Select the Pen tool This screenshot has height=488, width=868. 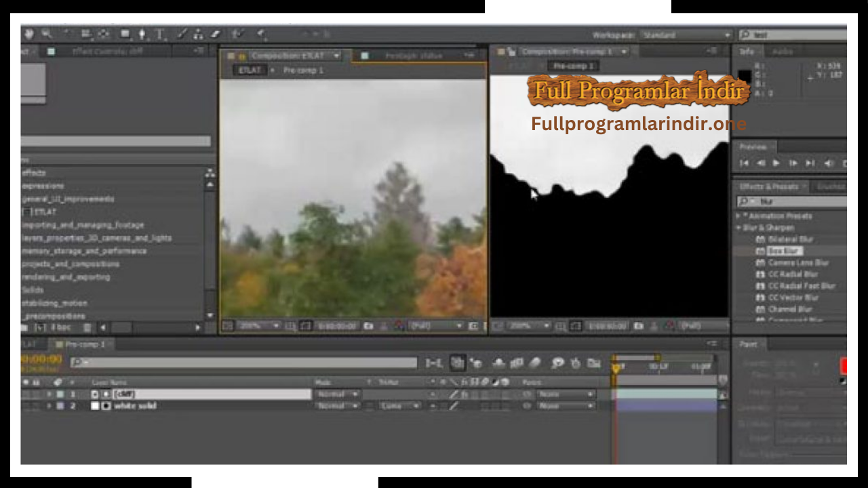[x=142, y=33]
